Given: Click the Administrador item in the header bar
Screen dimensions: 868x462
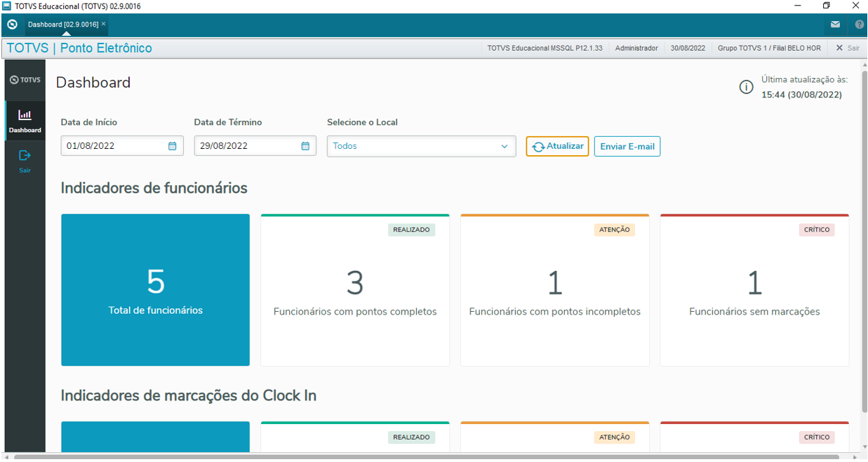Looking at the screenshot, I should pos(636,48).
